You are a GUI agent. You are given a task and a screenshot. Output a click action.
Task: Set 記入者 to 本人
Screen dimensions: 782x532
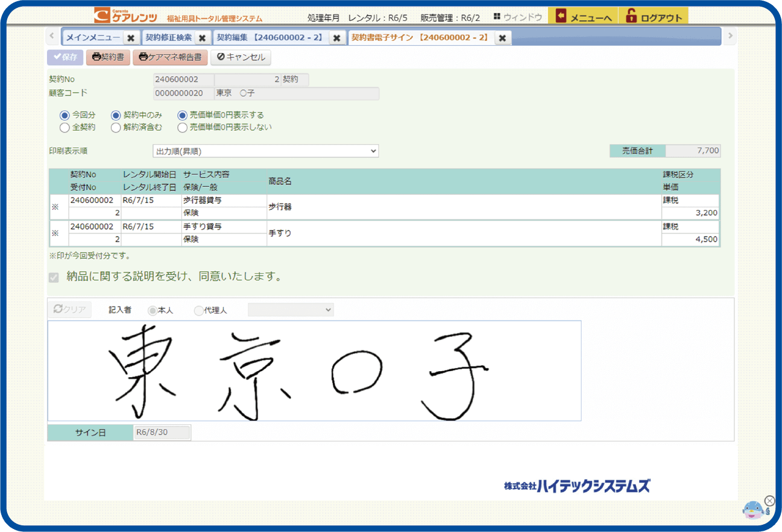click(153, 310)
